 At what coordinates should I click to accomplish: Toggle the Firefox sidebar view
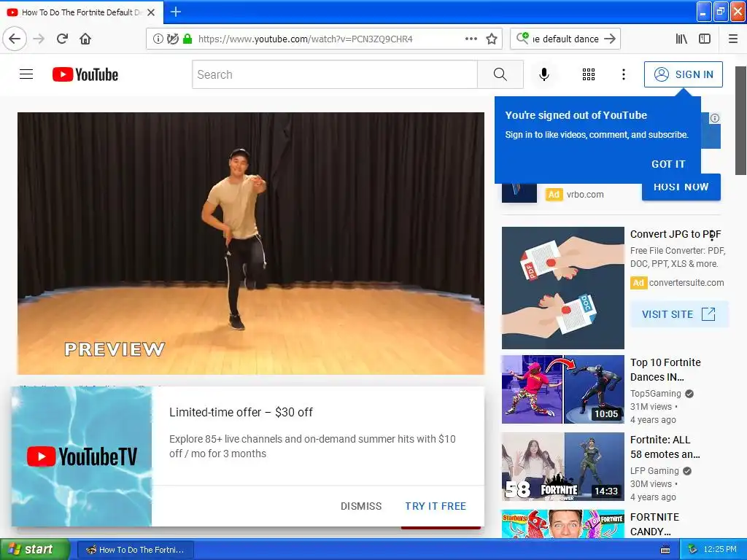pos(705,39)
